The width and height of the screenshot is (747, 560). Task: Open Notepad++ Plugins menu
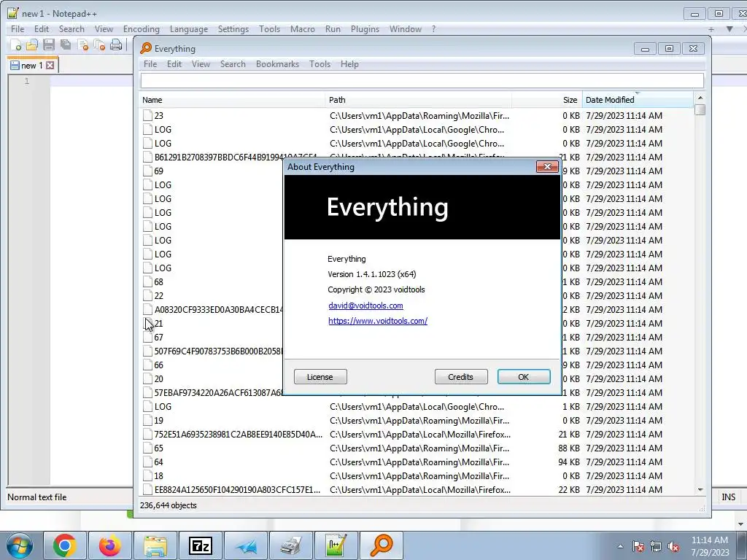click(365, 29)
